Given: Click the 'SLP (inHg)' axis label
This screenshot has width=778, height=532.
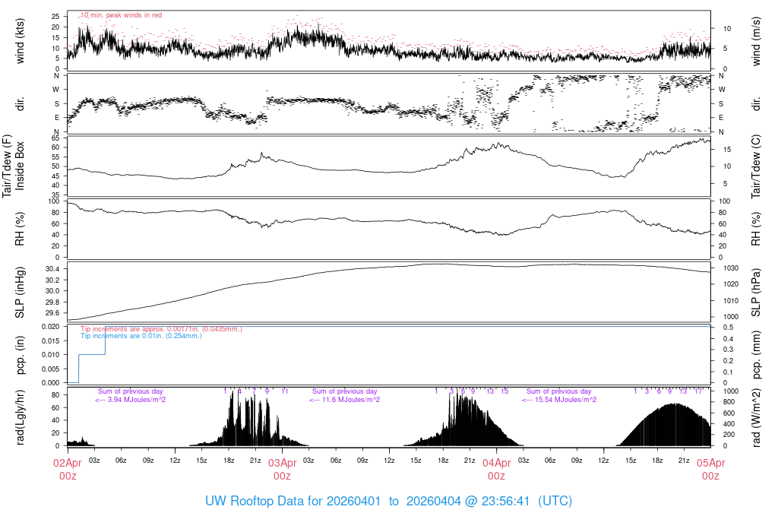Looking at the screenshot, I should (21, 291).
